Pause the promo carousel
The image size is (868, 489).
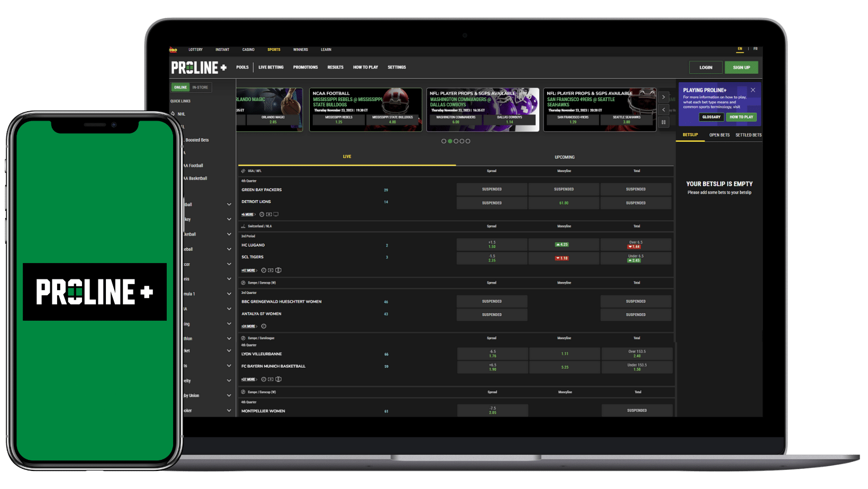click(663, 122)
